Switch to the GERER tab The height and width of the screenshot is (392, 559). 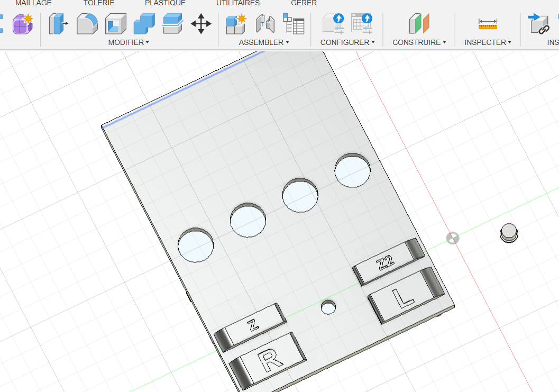[x=304, y=3]
